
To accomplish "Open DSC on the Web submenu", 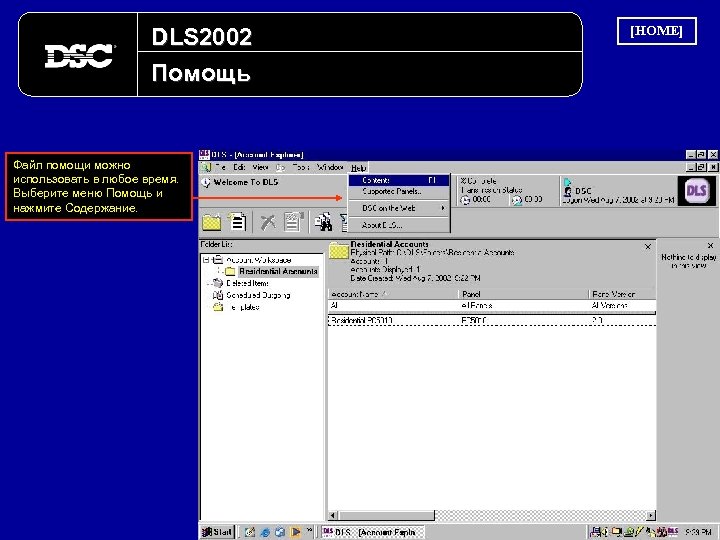I will tap(399, 208).
